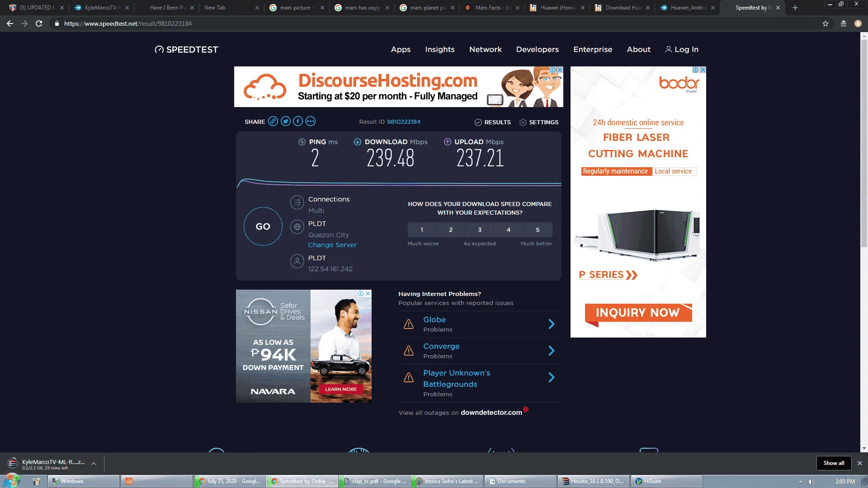Switch to Have I Been Pwned tab
Image resolution: width=868 pixels, height=488 pixels.
pyautogui.click(x=166, y=8)
